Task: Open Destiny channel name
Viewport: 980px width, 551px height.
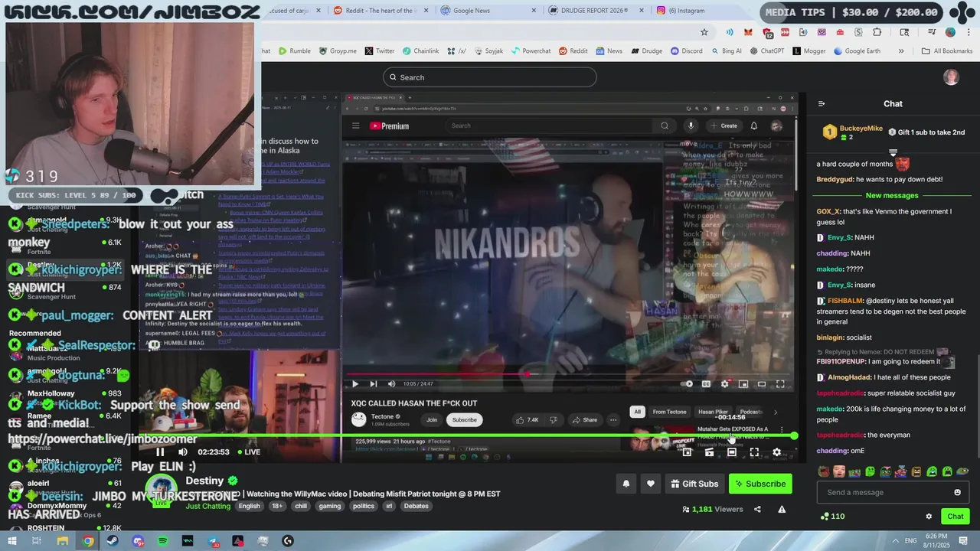Action: point(204,481)
